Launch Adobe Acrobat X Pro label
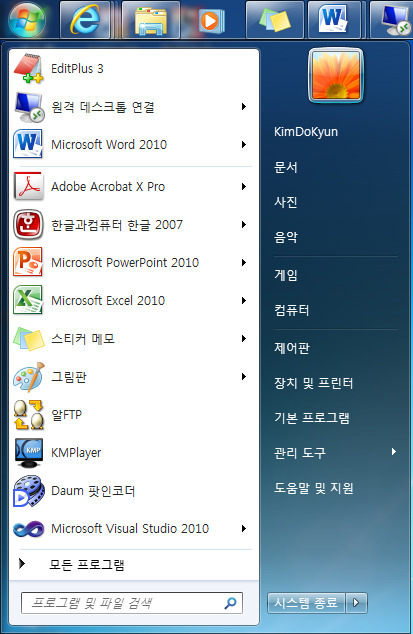This screenshot has width=413, height=634. [108, 186]
